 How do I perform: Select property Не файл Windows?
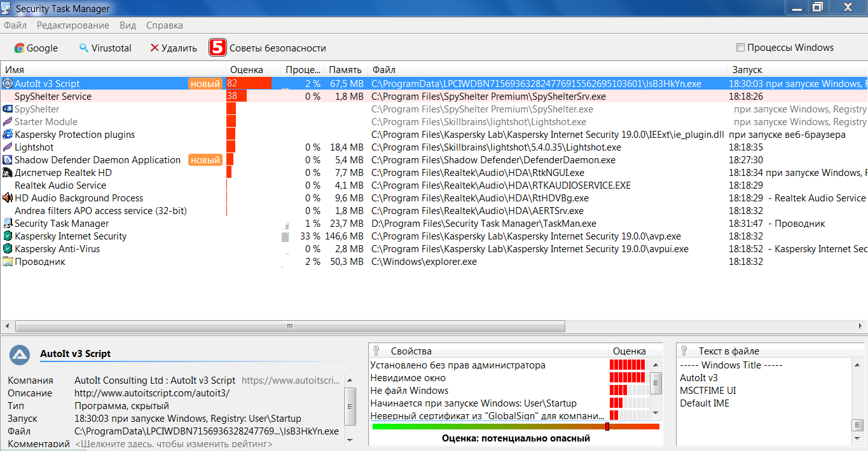coord(409,391)
